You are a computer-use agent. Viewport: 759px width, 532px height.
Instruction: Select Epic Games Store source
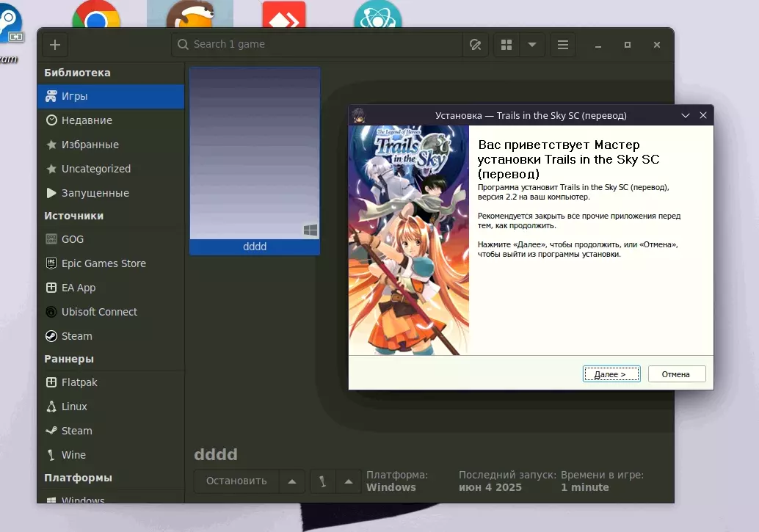point(103,263)
